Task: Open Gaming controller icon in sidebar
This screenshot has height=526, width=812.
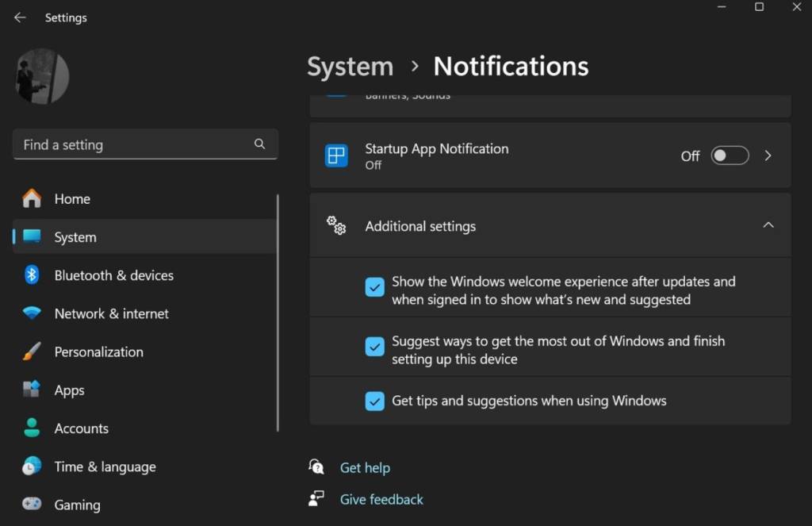Action: 32,505
